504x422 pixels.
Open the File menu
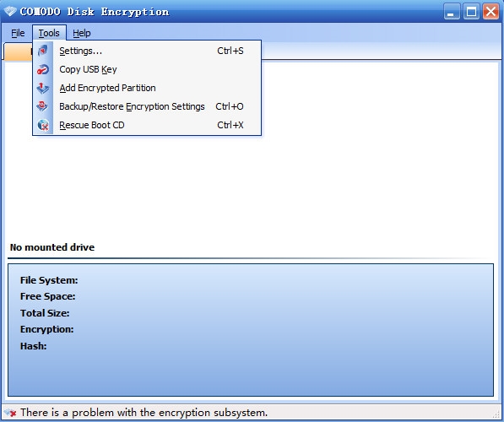(x=18, y=33)
